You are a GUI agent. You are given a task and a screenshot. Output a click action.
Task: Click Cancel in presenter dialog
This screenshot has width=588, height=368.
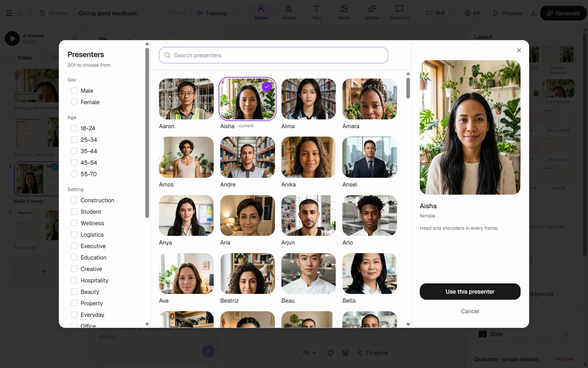tap(470, 311)
